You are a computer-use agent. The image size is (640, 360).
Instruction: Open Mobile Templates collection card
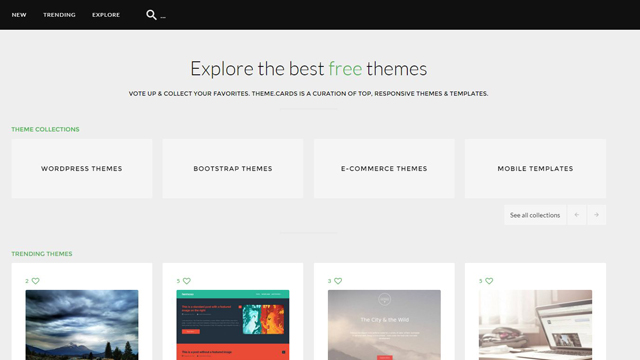coord(535,169)
